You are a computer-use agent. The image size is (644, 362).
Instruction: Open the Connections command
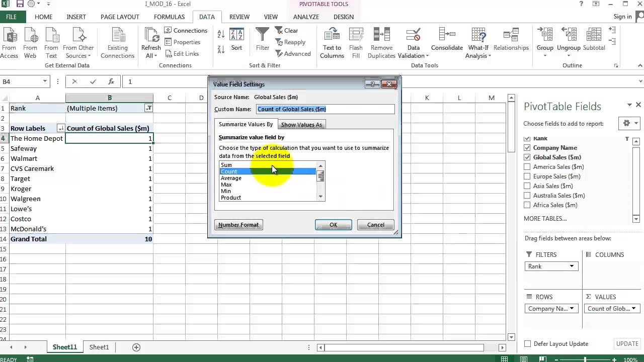[186, 31]
